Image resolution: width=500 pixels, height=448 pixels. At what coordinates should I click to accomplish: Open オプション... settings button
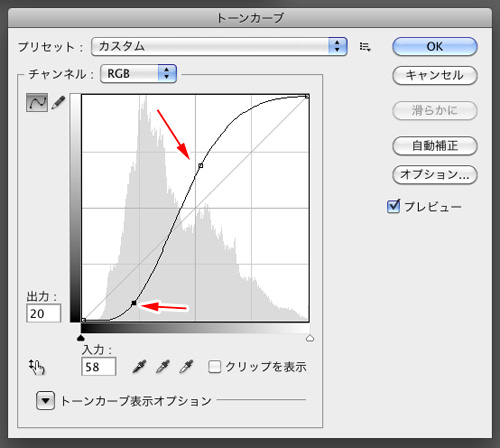point(435,175)
